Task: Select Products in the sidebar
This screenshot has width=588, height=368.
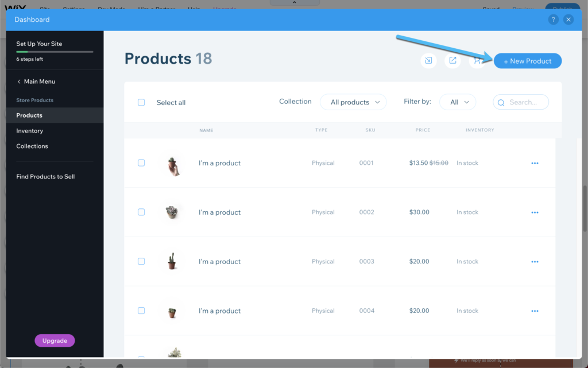Action: tap(55, 115)
